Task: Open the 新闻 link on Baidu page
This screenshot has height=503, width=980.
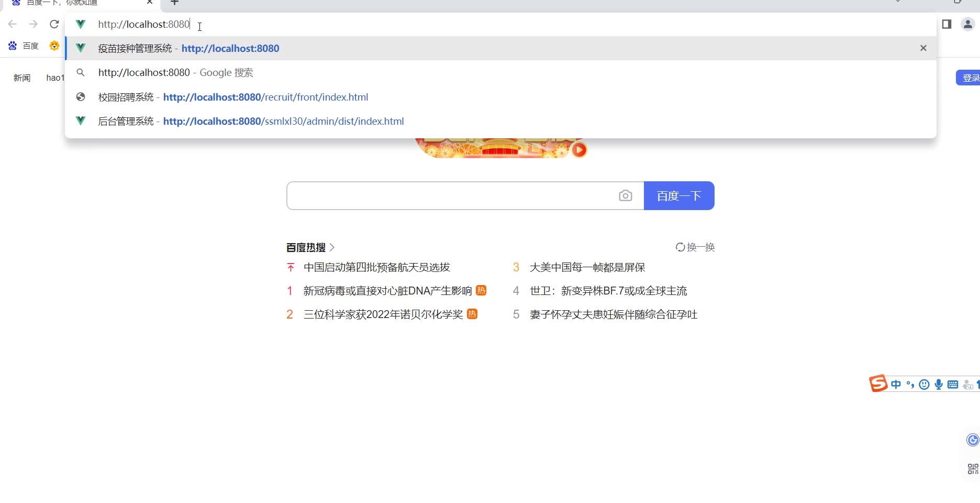Action: coord(22,78)
